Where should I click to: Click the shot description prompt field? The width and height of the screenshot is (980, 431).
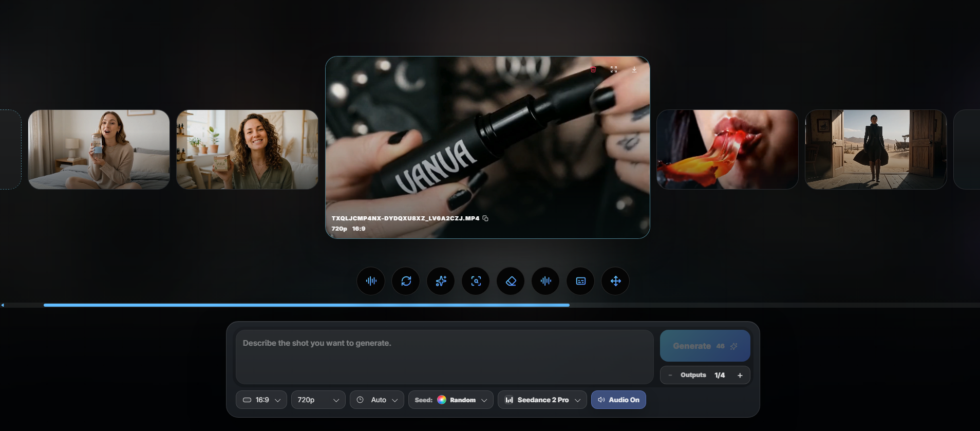coord(444,357)
